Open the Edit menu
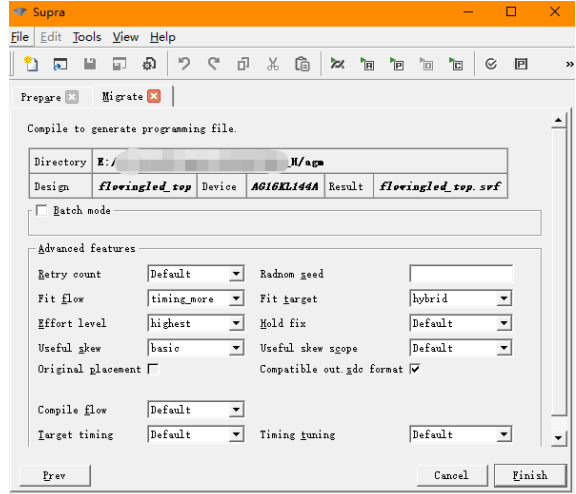Image resolution: width=576 pixels, height=494 pixels. (x=51, y=37)
